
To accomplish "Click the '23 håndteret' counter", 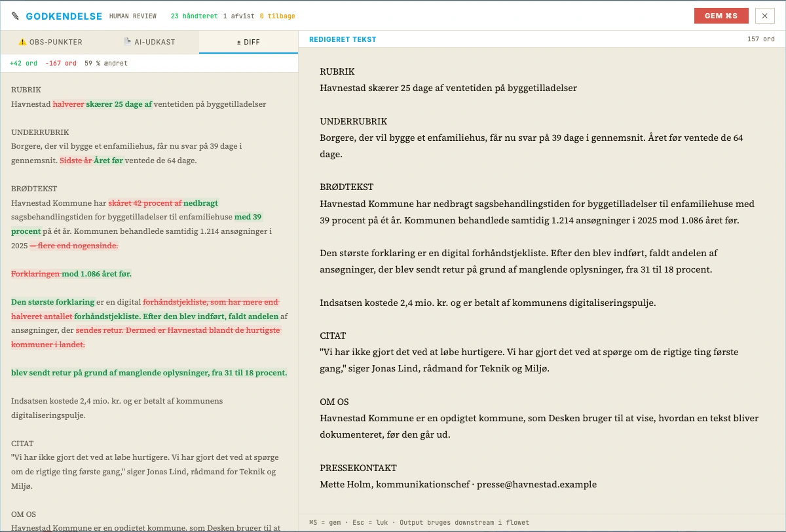I will pyautogui.click(x=193, y=16).
